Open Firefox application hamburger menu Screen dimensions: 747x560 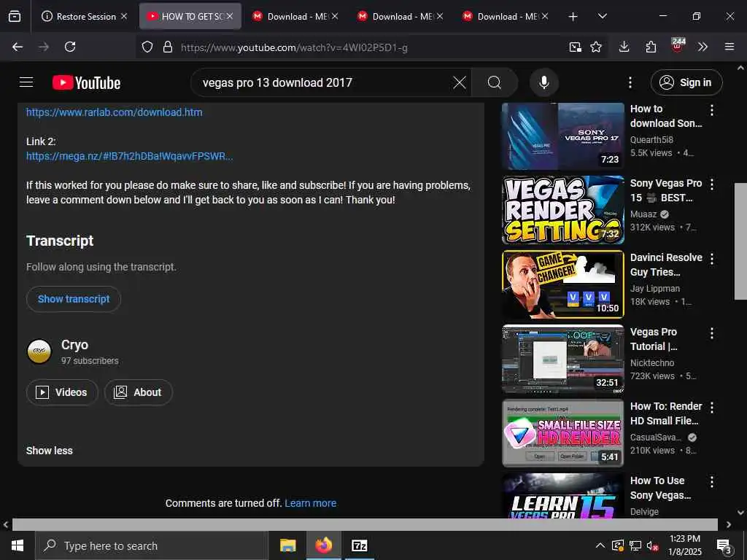(729, 47)
